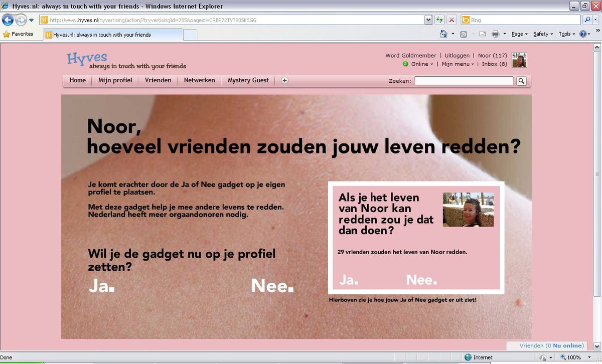The height and width of the screenshot is (364, 602).
Task: Click the Home house icon in command bar
Action: coord(443,34)
